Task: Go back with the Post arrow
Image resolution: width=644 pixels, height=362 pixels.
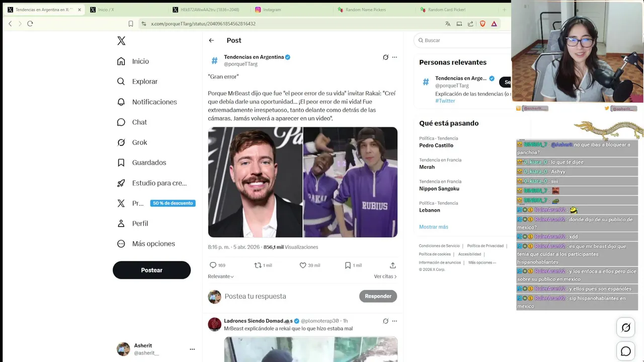Action: tap(211, 40)
